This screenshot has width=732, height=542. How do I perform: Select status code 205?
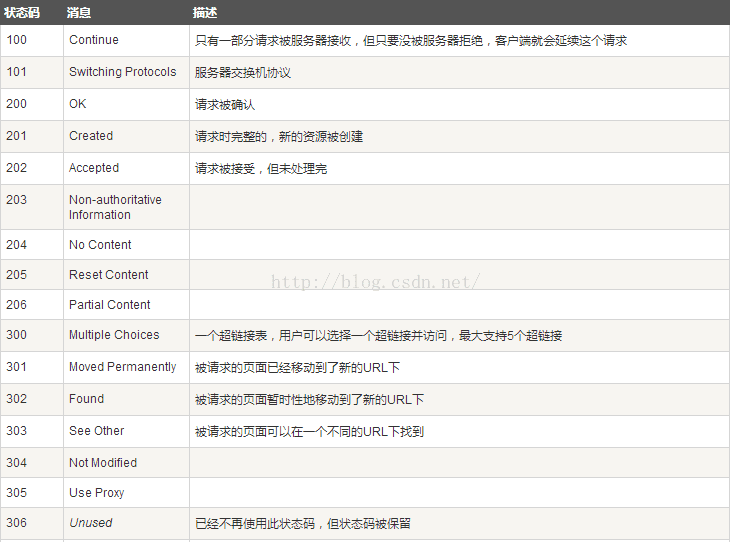16,275
